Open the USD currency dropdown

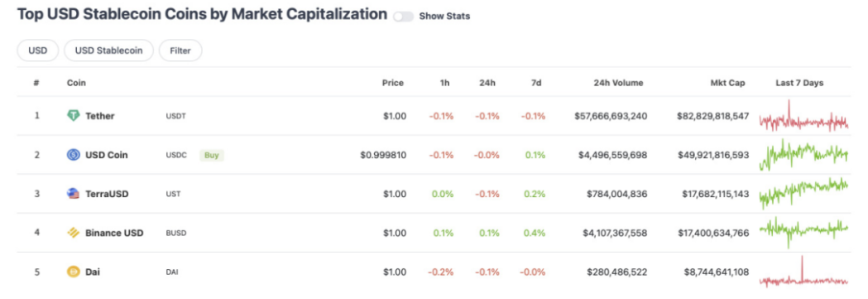point(37,51)
